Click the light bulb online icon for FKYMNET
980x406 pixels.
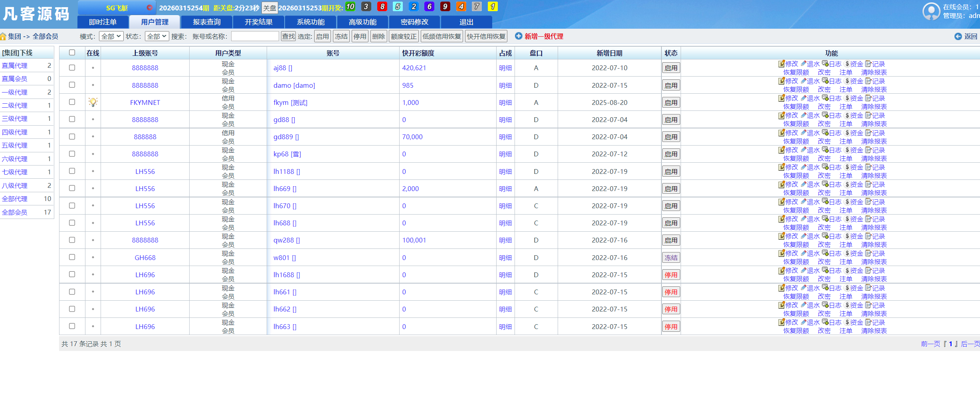tap(93, 102)
